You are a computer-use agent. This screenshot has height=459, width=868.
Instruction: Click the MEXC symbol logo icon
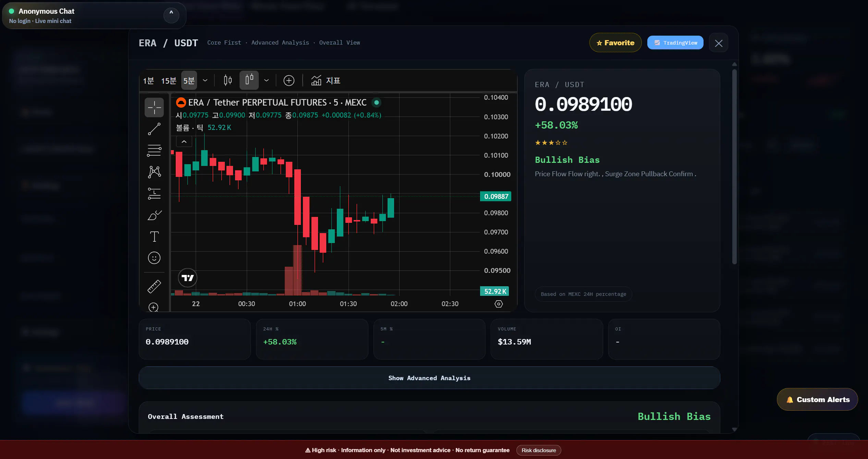181,102
